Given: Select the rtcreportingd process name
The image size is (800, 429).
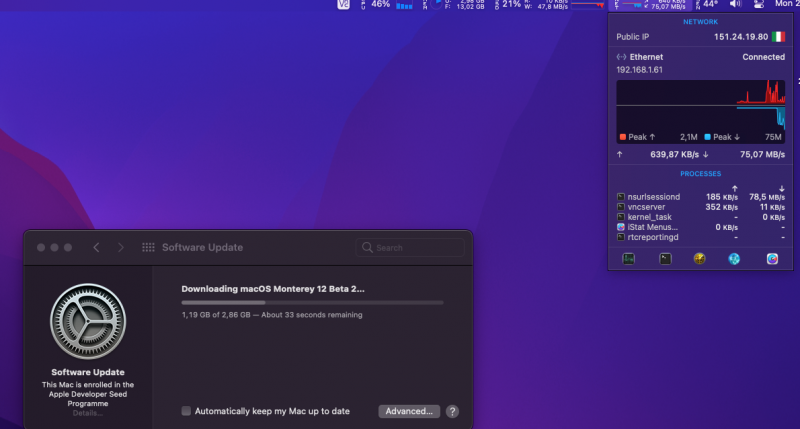Looking at the screenshot, I should tap(653, 237).
